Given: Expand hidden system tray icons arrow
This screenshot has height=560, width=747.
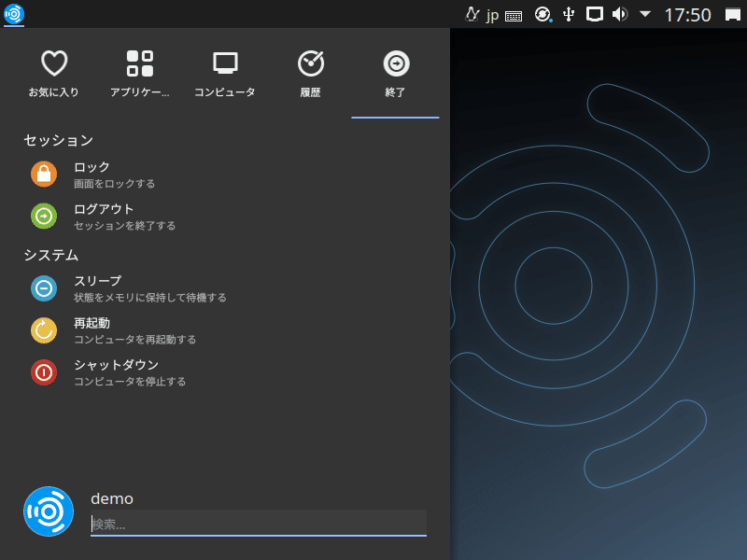Looking at the screenshot, I should click(x=645, y=14).
